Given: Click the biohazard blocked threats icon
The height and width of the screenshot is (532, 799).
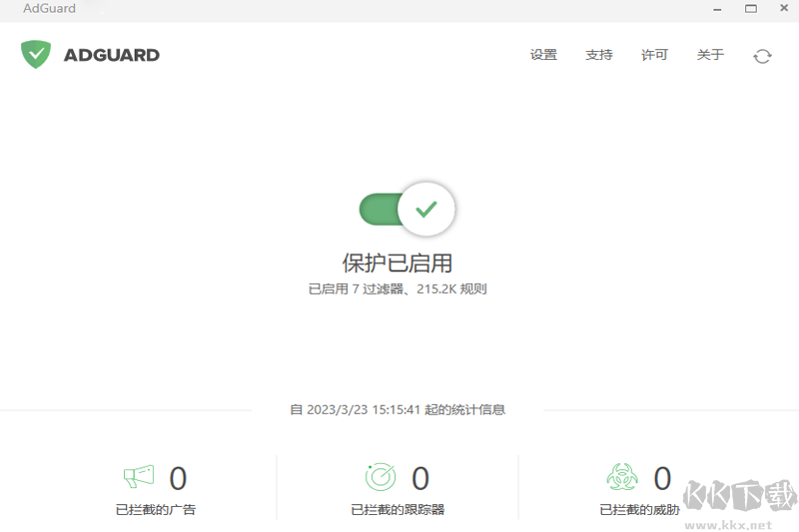Looking at the screenshot, I should point(622,478).
